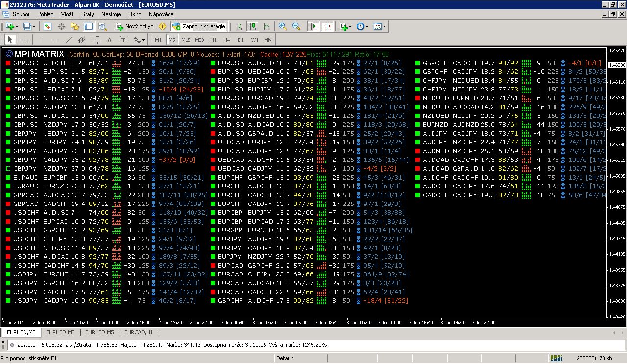Select the text label 'A' tool
The width and height of the screenshot is (627, 364).
[x=109, y=40]
